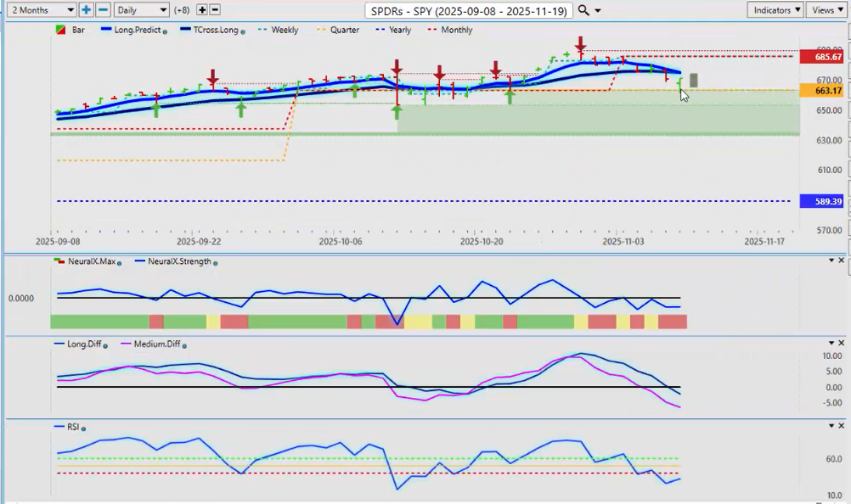Close the NeuralX indicator panel
The image size is (851, 504).
[843, 260]
